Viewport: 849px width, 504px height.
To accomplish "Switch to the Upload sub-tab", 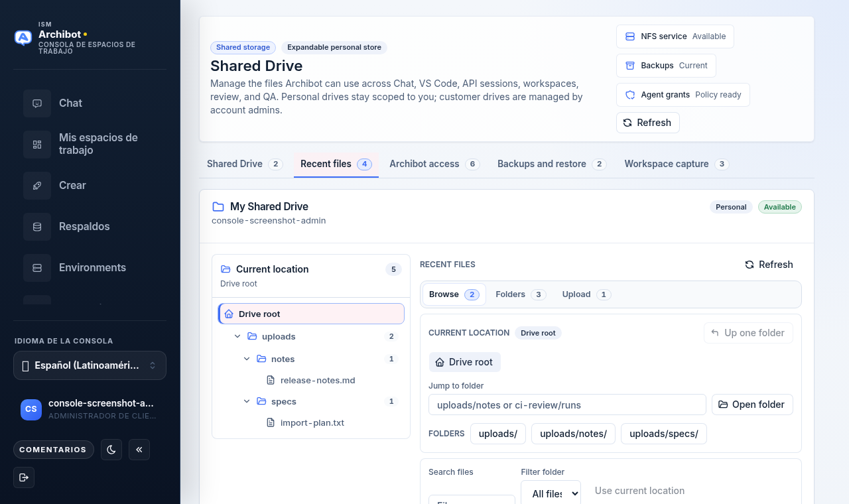I will pyautogui.click(x=586, y=294).
